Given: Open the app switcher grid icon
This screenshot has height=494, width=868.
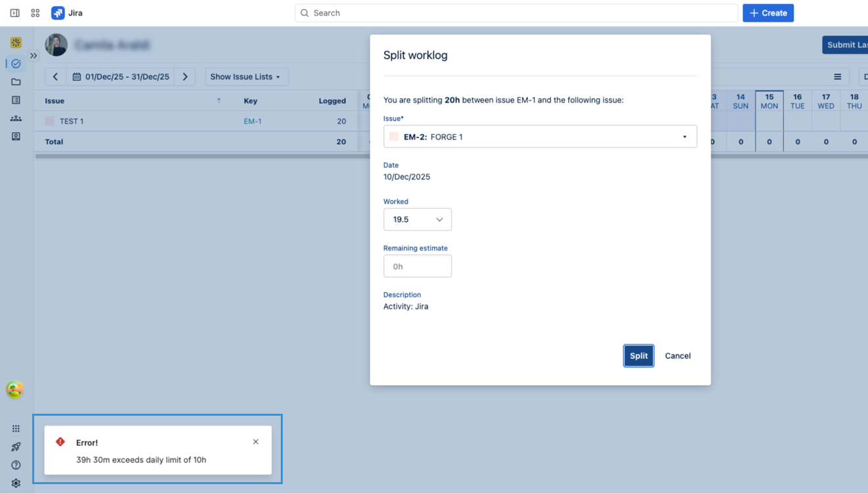Looking at the screenshot, I should [36, 13].
